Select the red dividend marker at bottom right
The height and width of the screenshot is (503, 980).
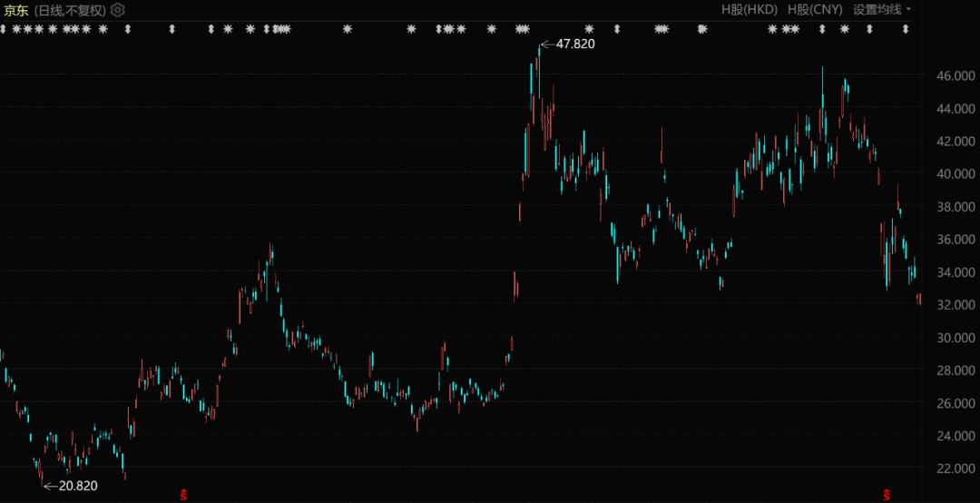[887, 494]
